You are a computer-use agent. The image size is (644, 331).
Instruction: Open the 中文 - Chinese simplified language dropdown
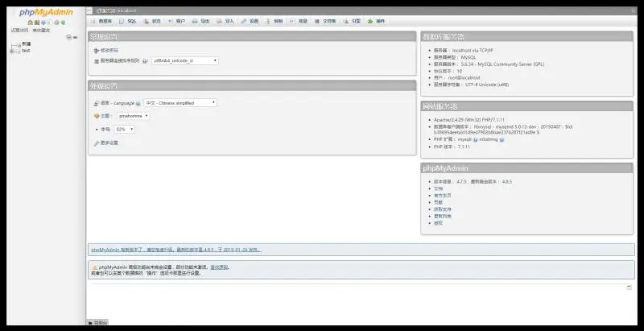pos(180,103)
